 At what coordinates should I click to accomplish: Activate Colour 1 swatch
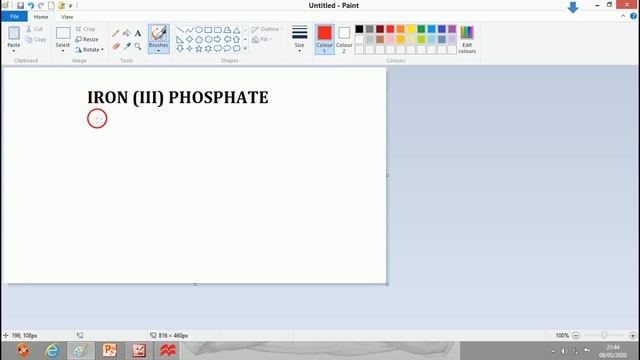coord(324,39)
